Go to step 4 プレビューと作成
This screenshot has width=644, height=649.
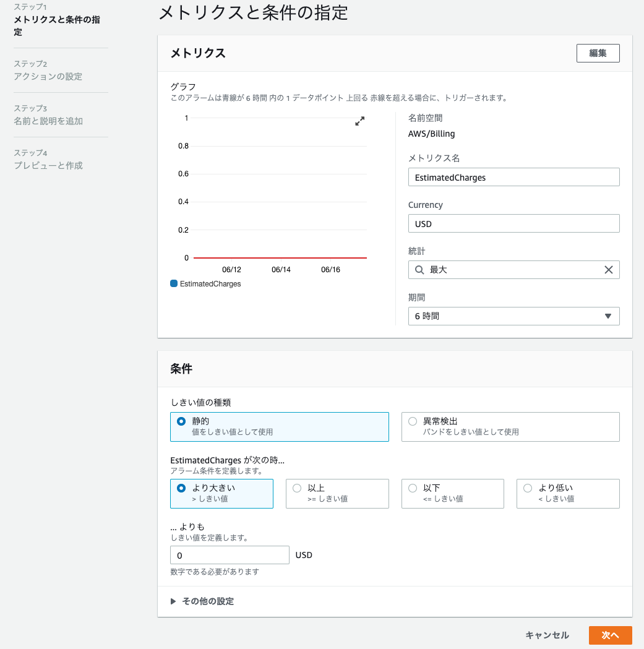point(48,166)
